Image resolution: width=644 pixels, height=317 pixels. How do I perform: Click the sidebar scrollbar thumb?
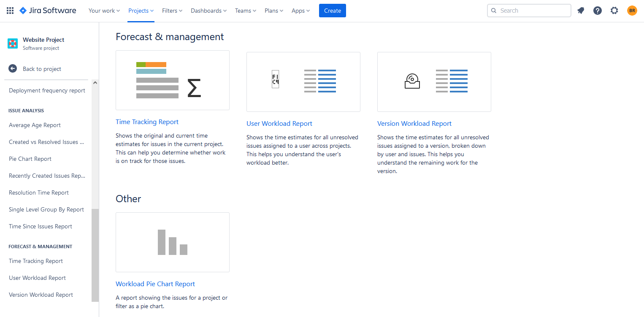pos(95,255)
